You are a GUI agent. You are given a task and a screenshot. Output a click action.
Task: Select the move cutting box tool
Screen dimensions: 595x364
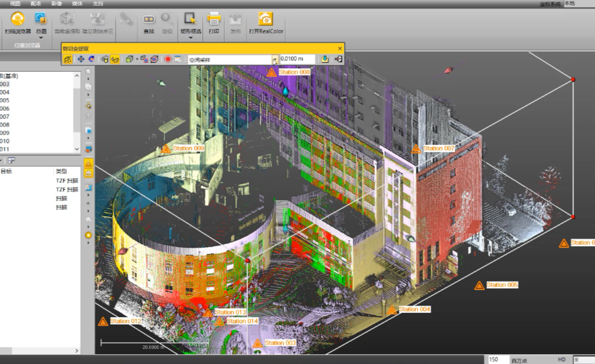coord(81,58)
